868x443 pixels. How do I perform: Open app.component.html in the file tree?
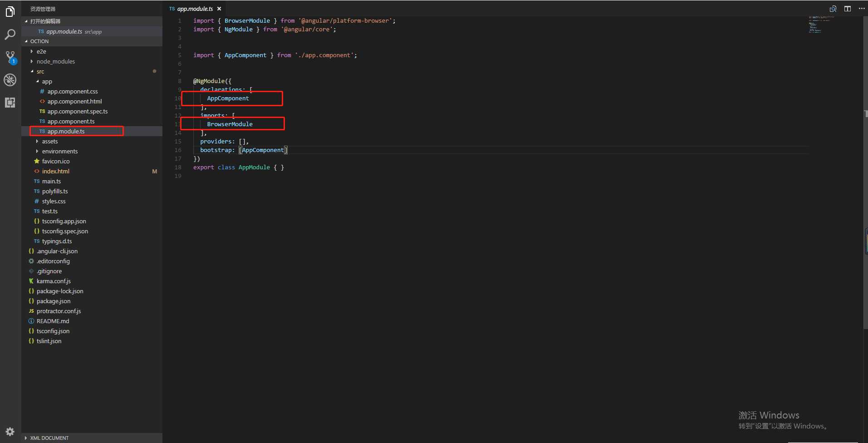[74, 101]
